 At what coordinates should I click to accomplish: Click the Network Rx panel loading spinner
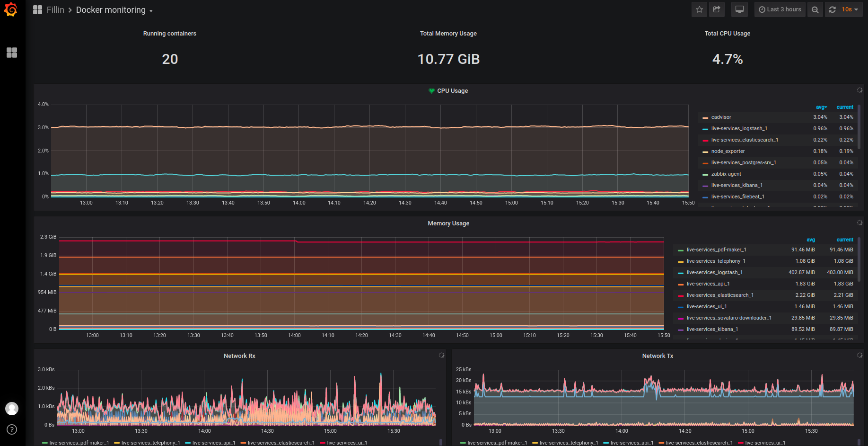441,355
